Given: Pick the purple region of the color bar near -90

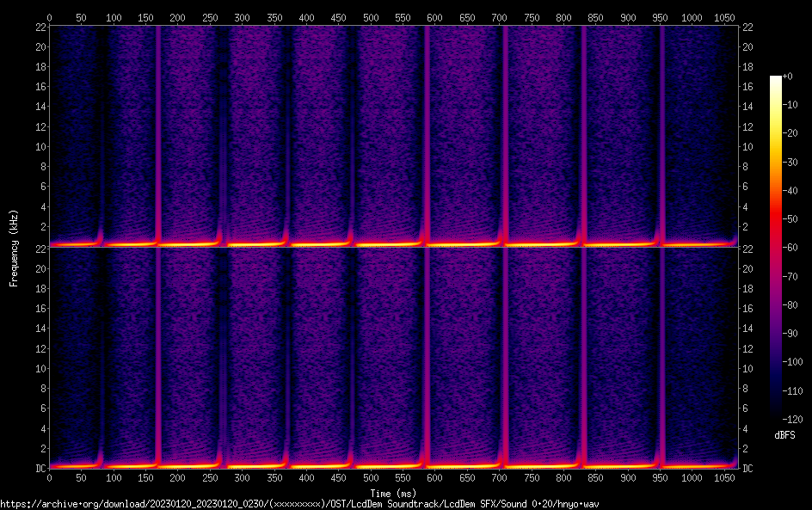Looking at the screenshot, I should 776,333.
